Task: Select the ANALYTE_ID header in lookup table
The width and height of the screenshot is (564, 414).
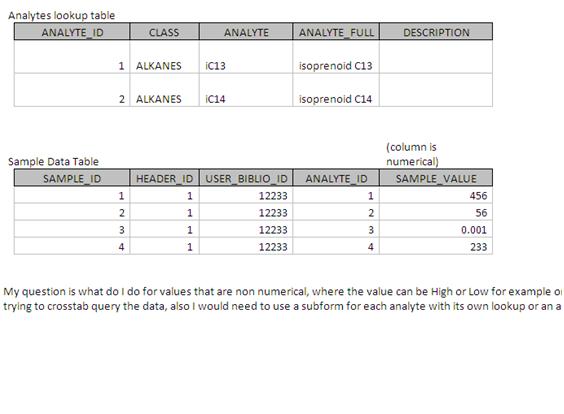Action: pyautogui.click(x=72, y=32)
